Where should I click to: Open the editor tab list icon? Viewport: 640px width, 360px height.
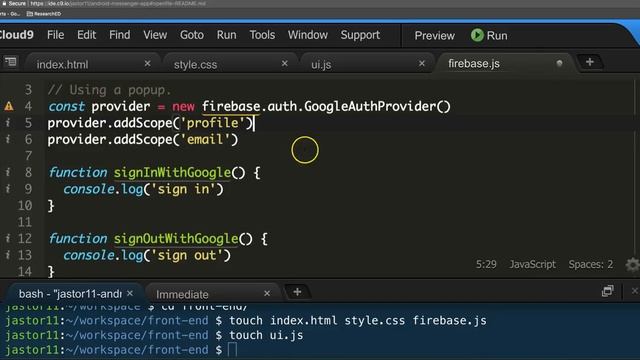point(11,62)
